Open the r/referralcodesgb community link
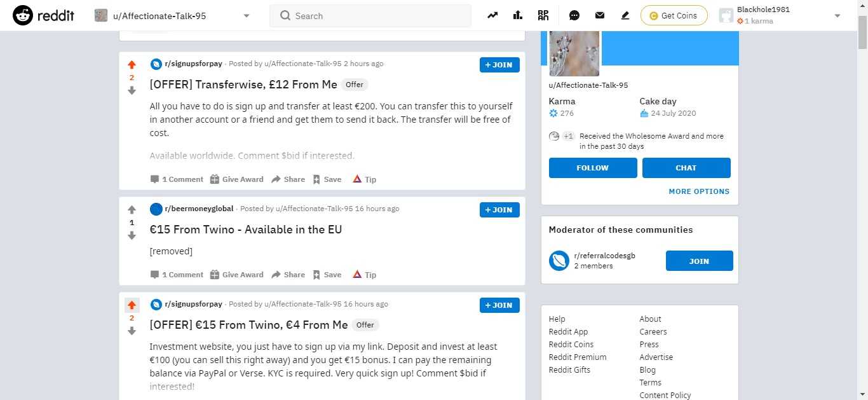This screenshot has width=868, height=400. [x=604, y=256]
